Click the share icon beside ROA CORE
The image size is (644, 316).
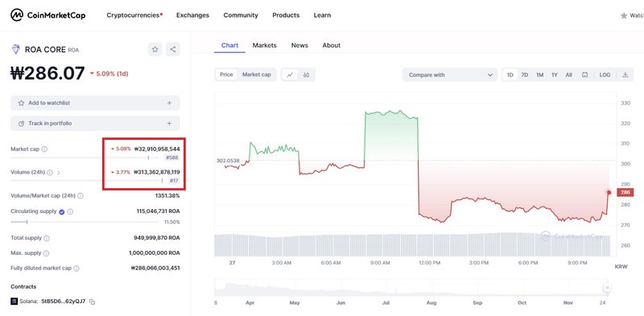click(173, 49)
